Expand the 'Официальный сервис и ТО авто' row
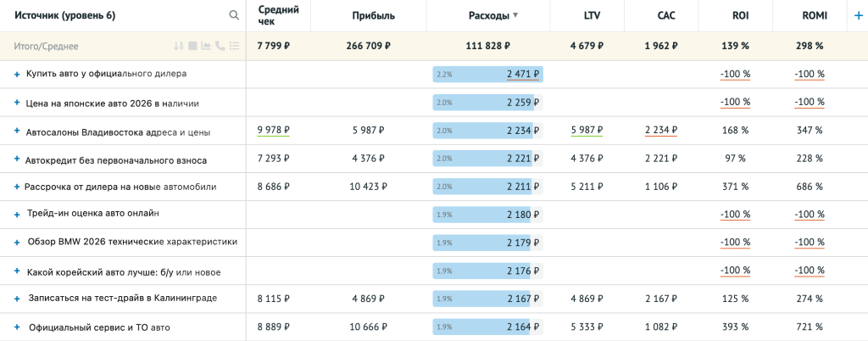The image size is (868, 341). [x=17, y=327]
